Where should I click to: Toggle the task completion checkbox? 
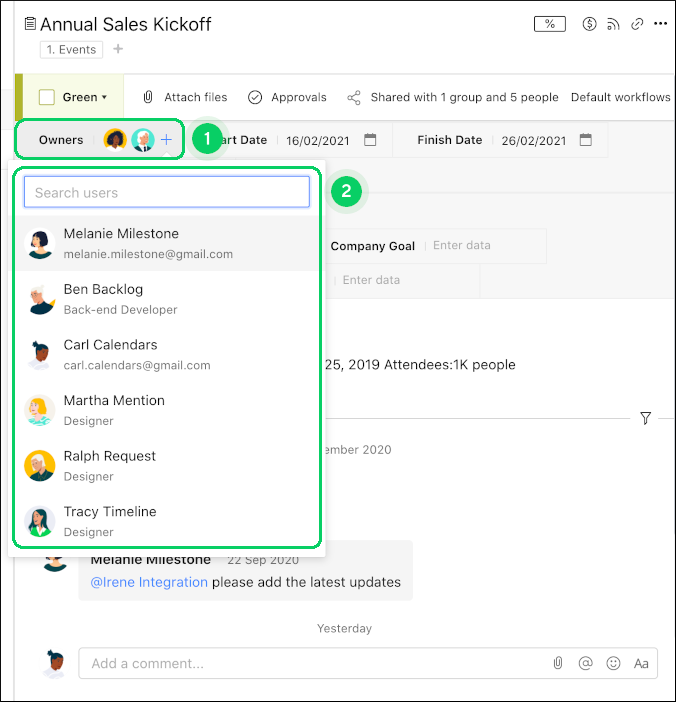coord(47,97)
